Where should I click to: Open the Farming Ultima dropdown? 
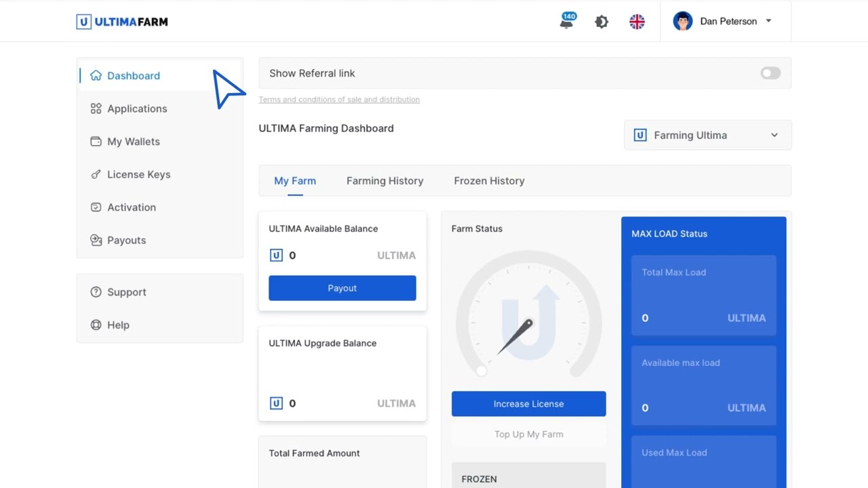click(x=707, y=135)
